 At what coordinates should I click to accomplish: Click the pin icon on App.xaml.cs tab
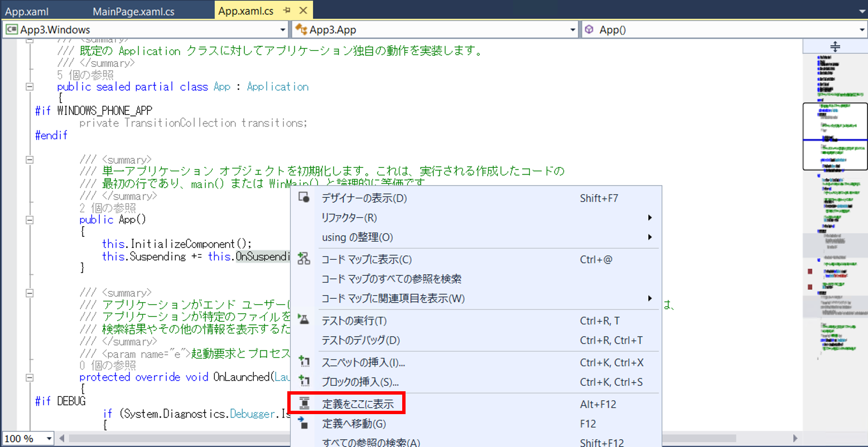pyautogui.click(x=287, y=11)
